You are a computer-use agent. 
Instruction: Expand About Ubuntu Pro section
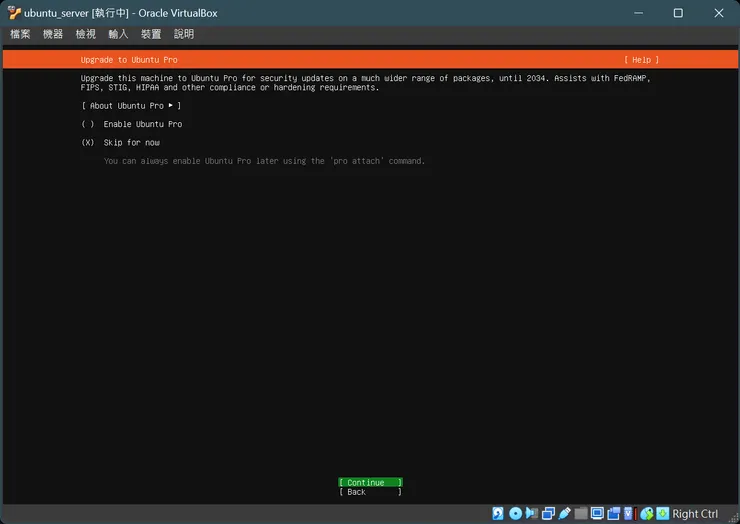[x=131, y=106]
